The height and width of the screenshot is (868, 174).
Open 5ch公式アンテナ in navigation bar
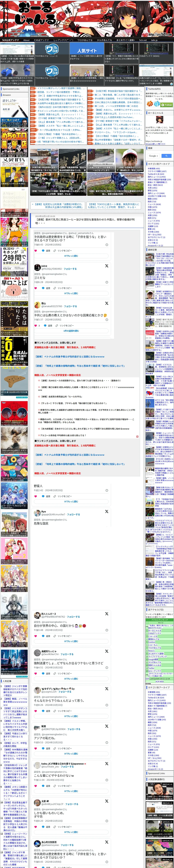click(11, 40)
